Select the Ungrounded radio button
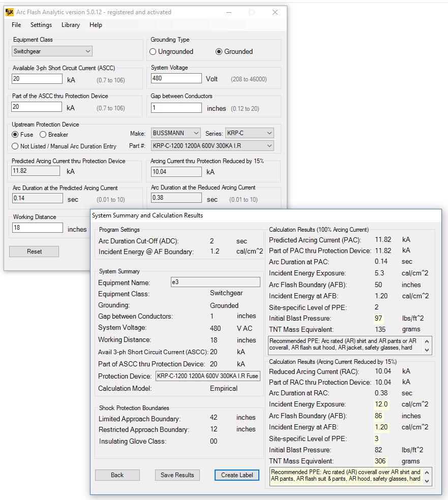Image resolution: width=448 pixels, height=500 pixels. (x=153, y=51)
